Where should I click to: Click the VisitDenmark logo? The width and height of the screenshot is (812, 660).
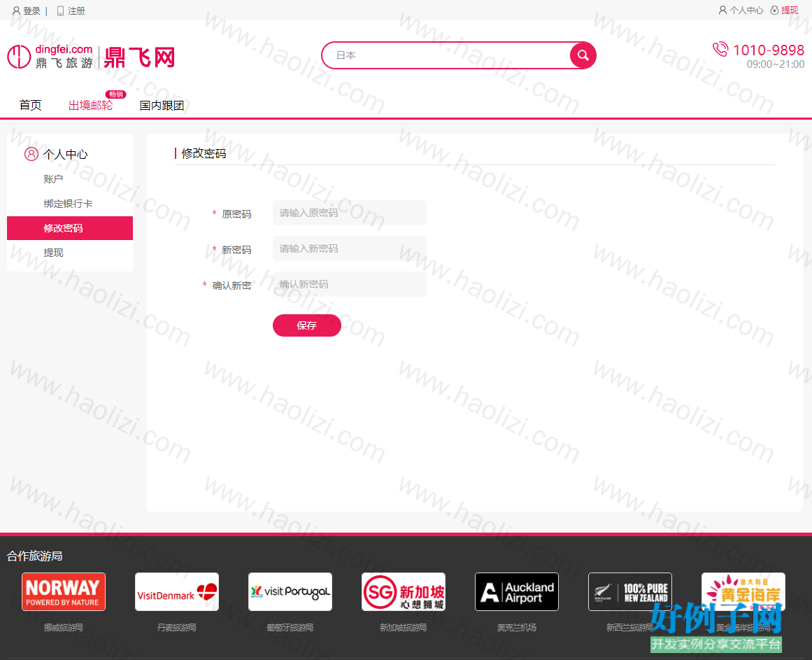pos(176,591)
